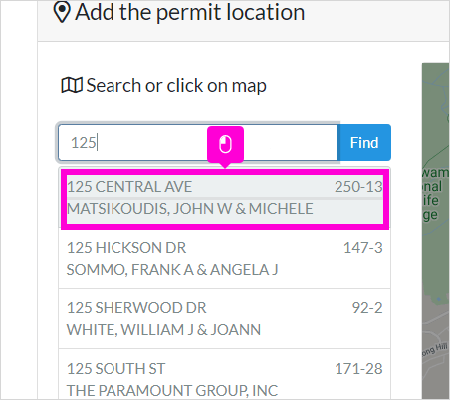Choose 125 HICKSON DR from results

pyautogui.click(x=225, y=259)
